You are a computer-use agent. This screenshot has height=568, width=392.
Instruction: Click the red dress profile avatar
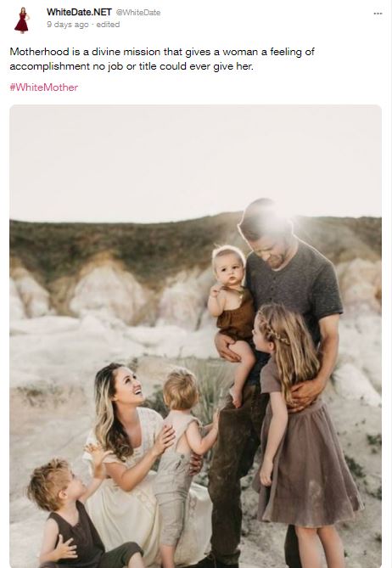[22, 20]
